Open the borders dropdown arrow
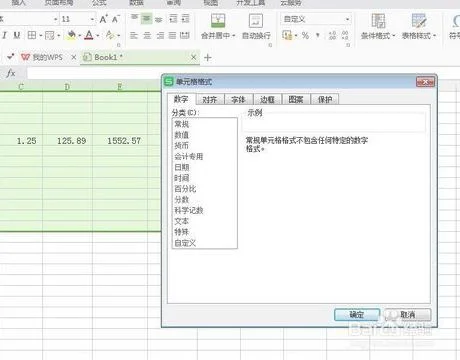460x360 pixels. (x=40, y=35)
